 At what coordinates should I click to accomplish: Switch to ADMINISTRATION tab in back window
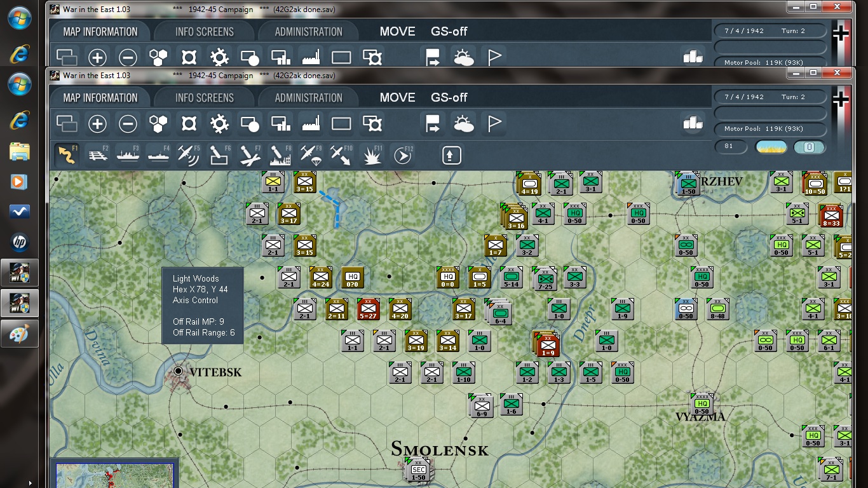pos(309,32)
